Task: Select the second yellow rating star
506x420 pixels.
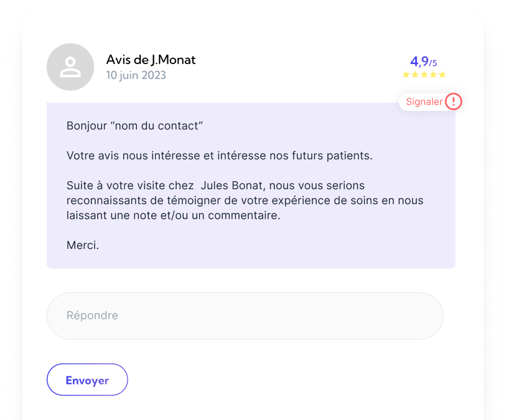Action: [415, 75]
